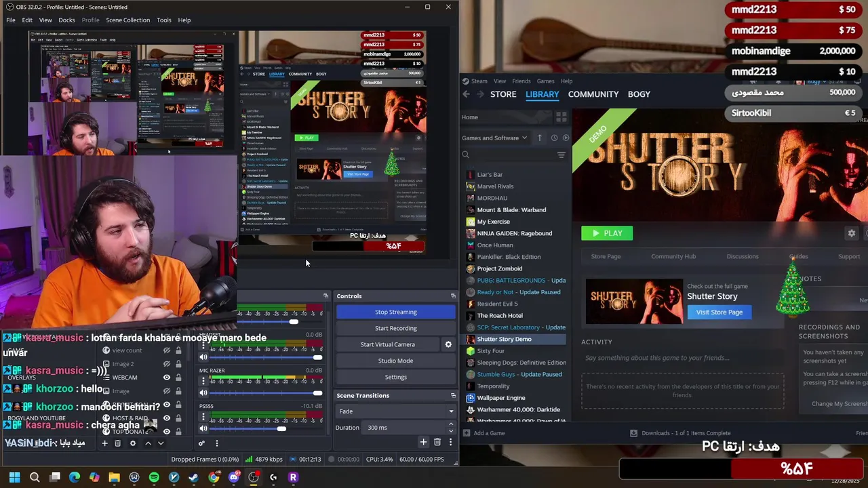
Task: Remove selected source with the trash icon
Action: coord(117,443)
